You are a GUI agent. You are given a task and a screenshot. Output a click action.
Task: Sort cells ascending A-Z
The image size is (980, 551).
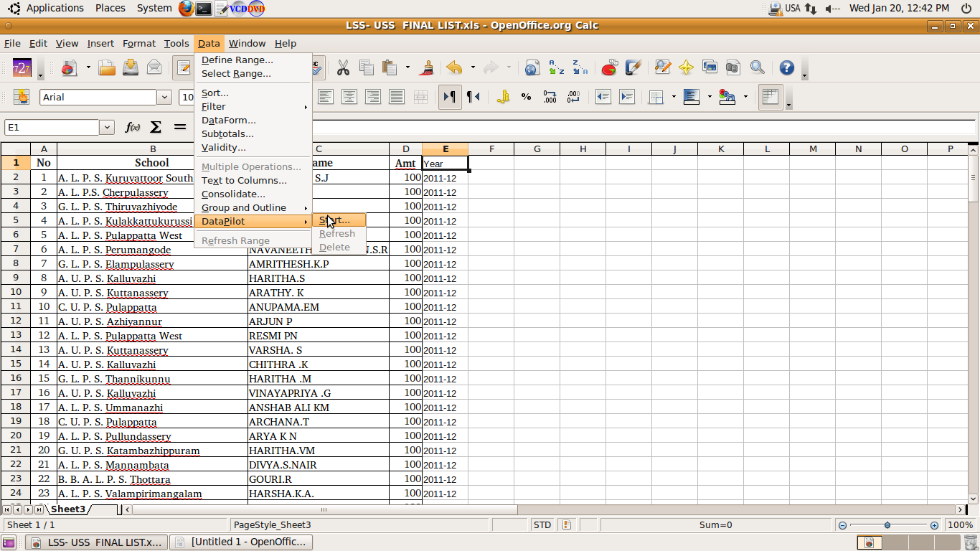coord(556,67)
